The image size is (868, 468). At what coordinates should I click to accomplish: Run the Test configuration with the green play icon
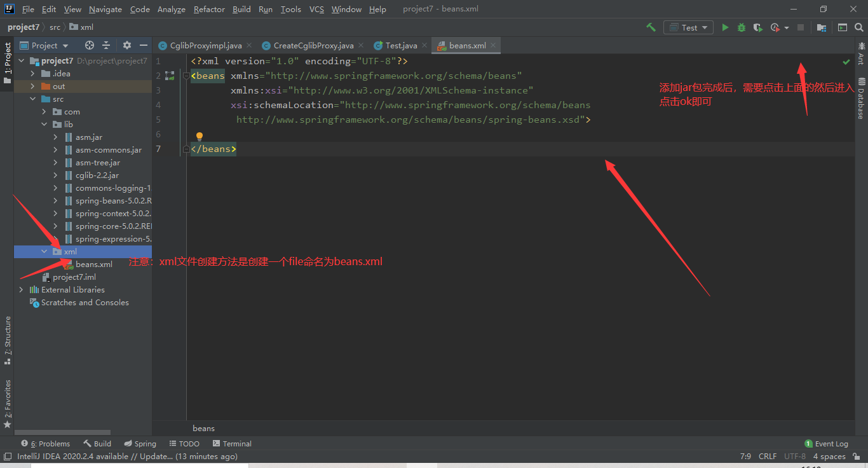(x=725, y=27)
